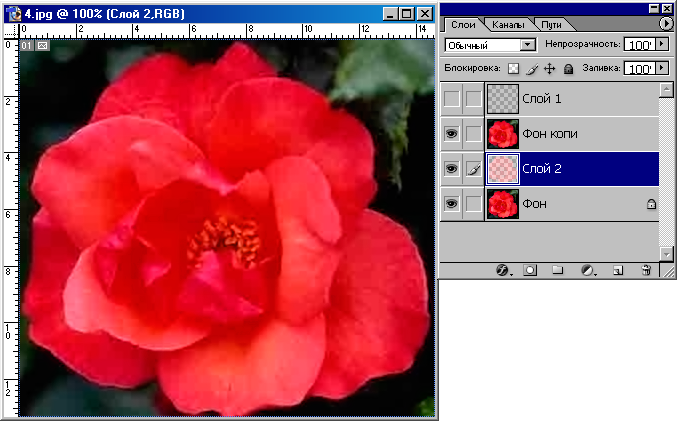Select layer named Фон копи
This screenshot has height=421, width=677.
tap(550, 134)
